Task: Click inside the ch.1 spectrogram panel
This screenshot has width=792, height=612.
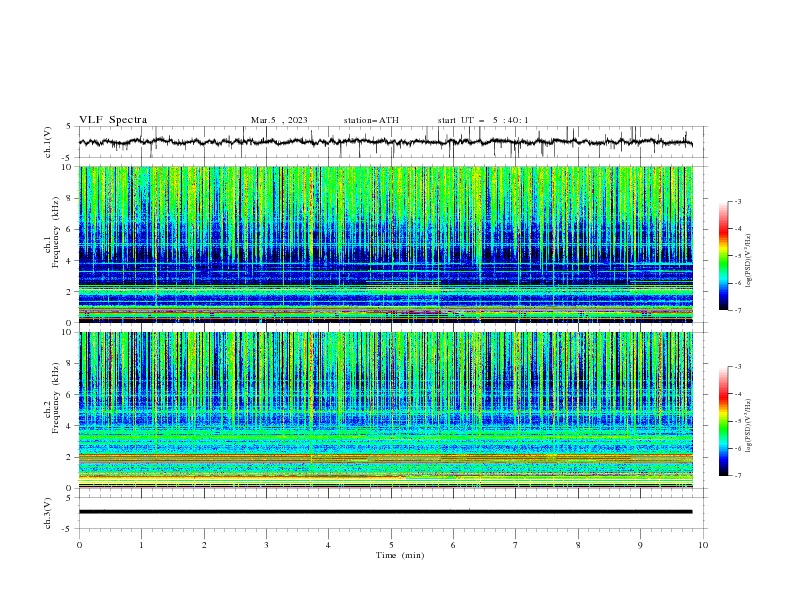Action: [386, 244]
